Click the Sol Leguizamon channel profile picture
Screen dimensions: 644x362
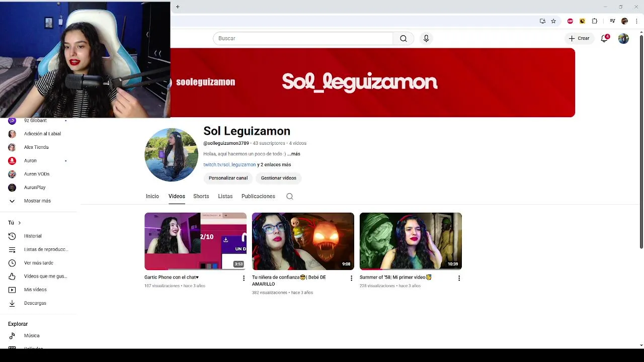(x=172, y=155)
